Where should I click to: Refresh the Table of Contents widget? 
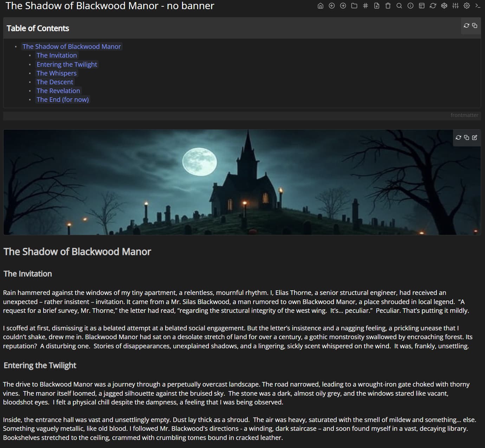[466, 26]
